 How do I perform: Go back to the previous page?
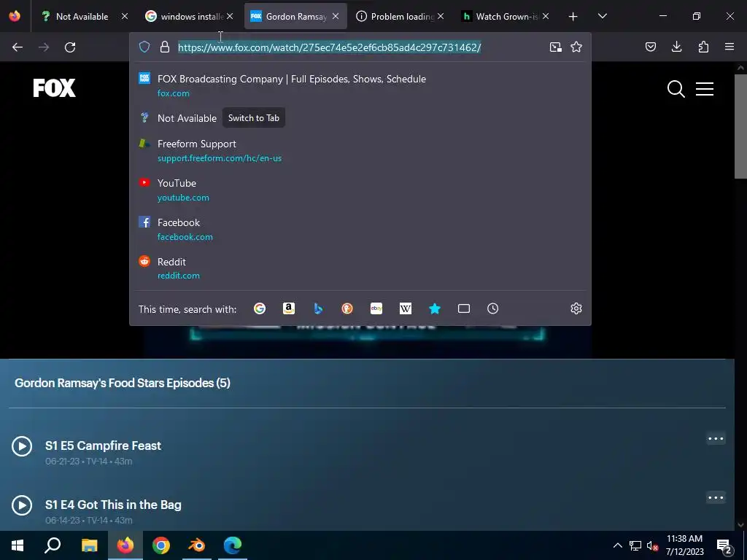(18, 47)
